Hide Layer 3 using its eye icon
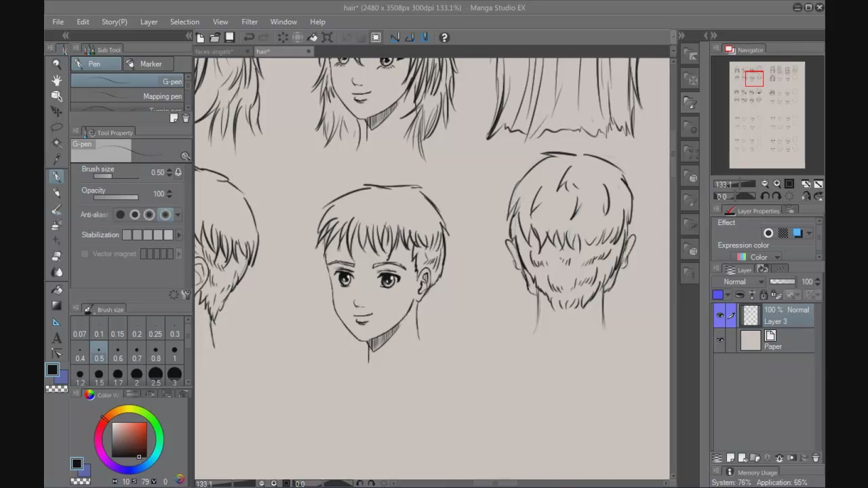 tap(719, 315)
